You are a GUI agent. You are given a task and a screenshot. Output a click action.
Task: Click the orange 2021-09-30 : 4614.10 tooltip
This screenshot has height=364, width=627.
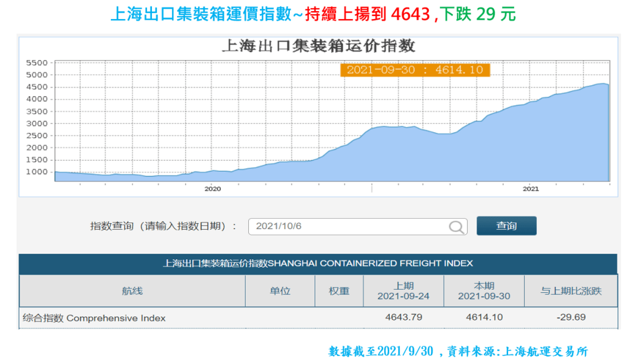pyautogui.click(x=414, y=70)
